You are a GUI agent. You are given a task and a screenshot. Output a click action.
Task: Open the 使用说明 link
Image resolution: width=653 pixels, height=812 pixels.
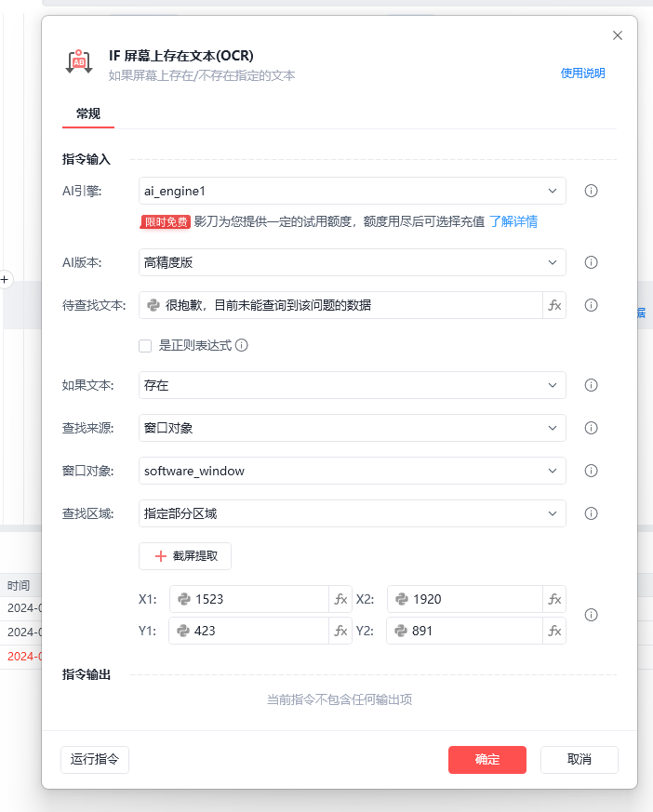pos(582,73)
